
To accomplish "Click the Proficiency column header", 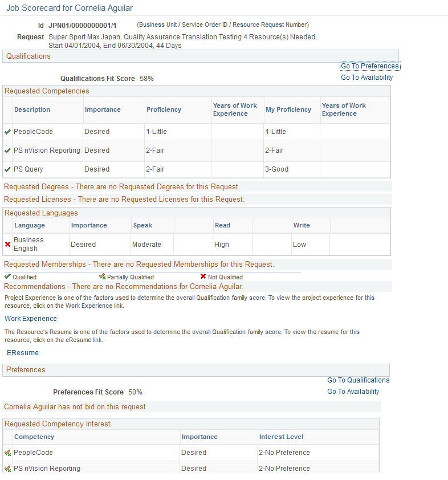I will pyautogui.click(x=164, y=109).
